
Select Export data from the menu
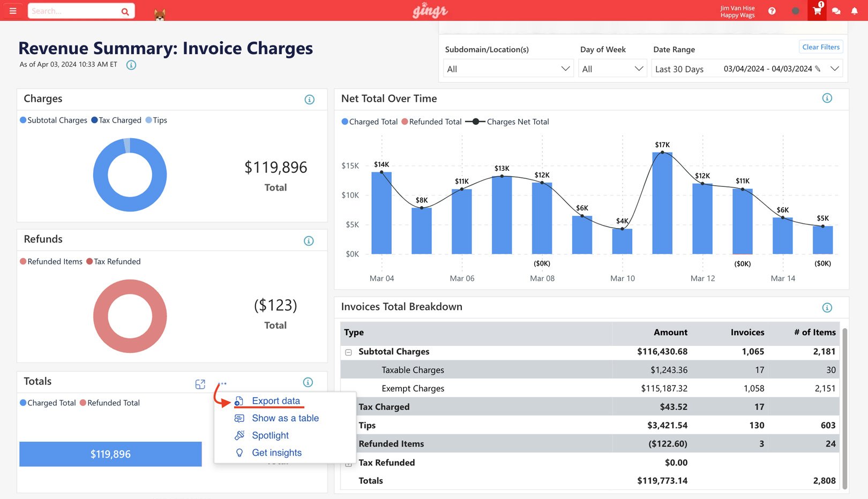pos(275,400)
